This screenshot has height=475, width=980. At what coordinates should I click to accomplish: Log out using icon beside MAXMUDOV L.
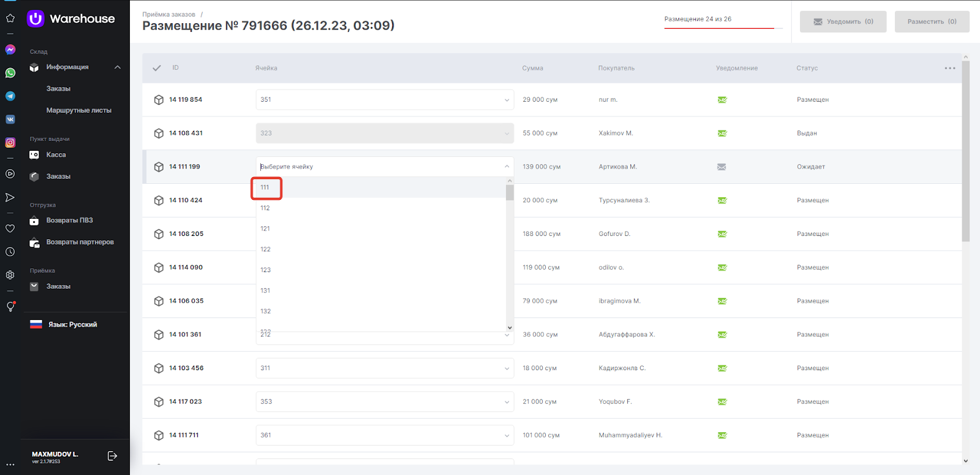click(112, 456)
